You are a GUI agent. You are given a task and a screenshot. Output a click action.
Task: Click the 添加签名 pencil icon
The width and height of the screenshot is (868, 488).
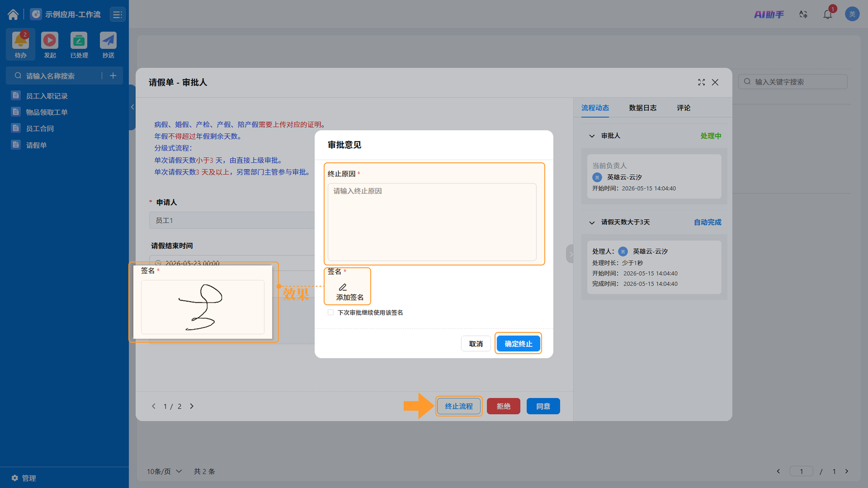pos(343,287)
